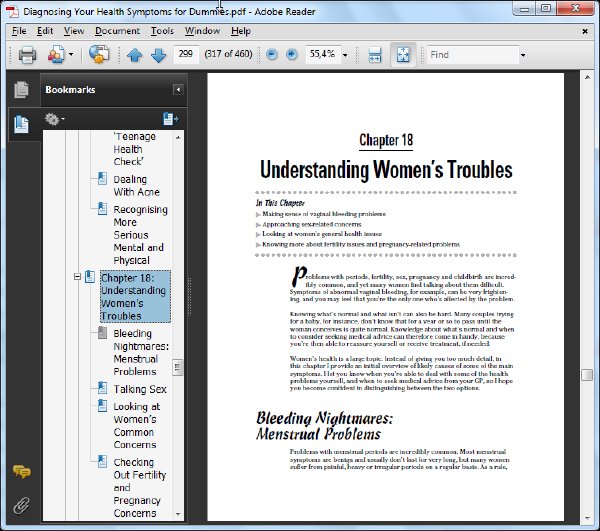The height and width of the screenshot is (531, 600).
Task: Click bookmarks panel scroll down arrow
Action: 178,515
